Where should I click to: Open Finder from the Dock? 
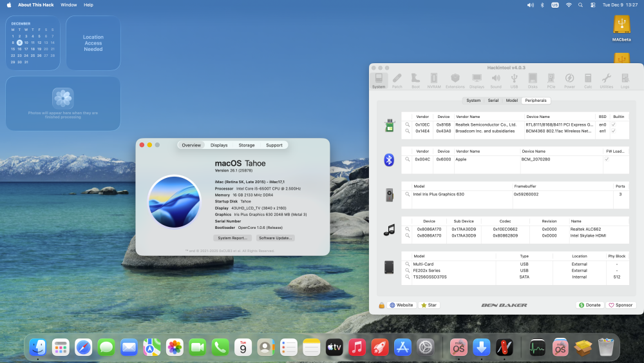click(38, 348)
